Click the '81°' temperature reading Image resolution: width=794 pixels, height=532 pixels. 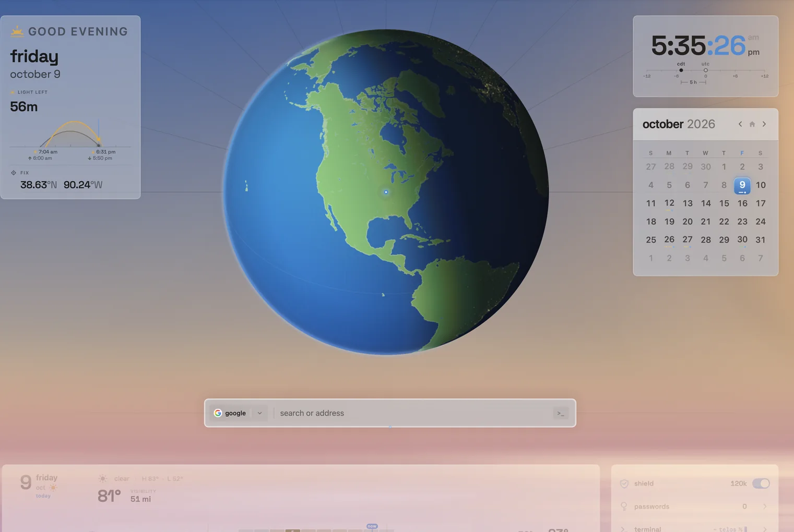[x=109, y=496]
